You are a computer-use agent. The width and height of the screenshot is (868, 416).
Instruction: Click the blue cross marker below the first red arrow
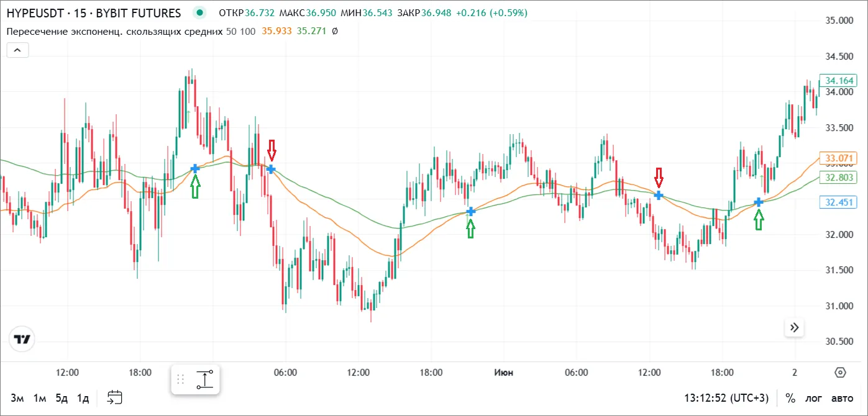pos(271,169)
